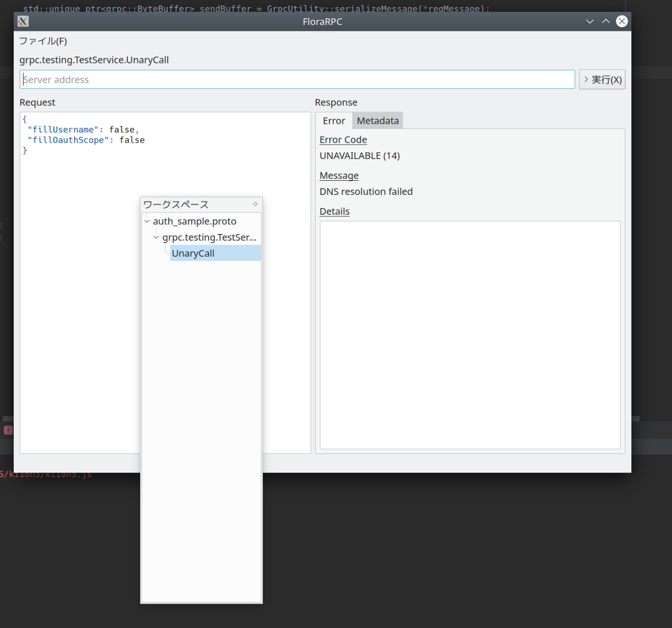Viewport: 672px width, 628px height.
Task: Click the X11 app icon in title bar
Action: 23,21
